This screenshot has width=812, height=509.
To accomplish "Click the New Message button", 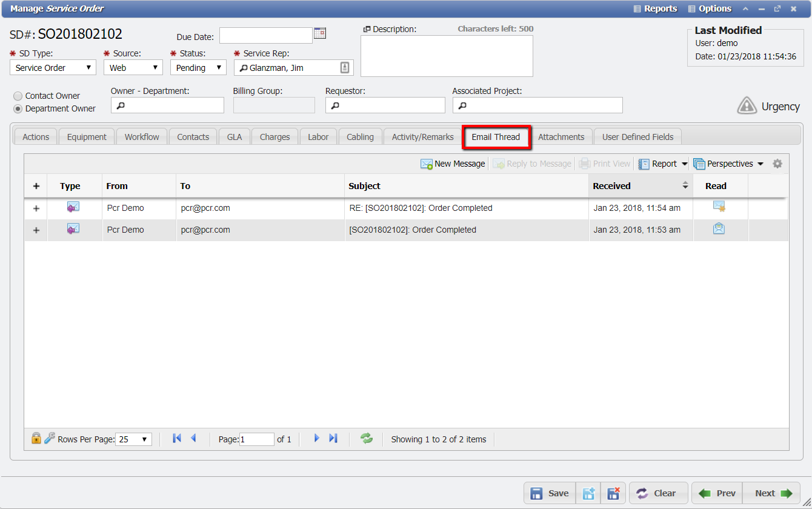I will pyautogui.click(x=452, y=163).
